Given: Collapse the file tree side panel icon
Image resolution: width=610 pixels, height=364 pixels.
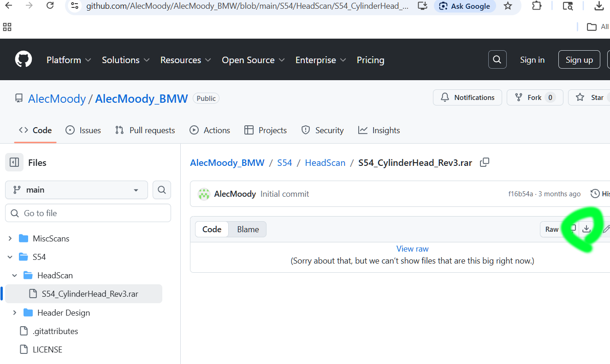Looking at the screenshot, I should (14, 162).
